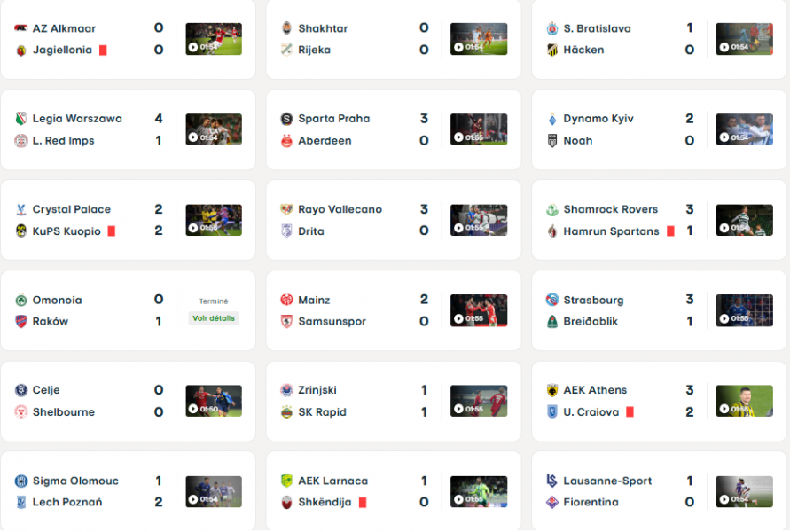The image size is (790, 532).
Task: Click the Dynamo Kyiv club logo
Action: click(x=552, y=118)
